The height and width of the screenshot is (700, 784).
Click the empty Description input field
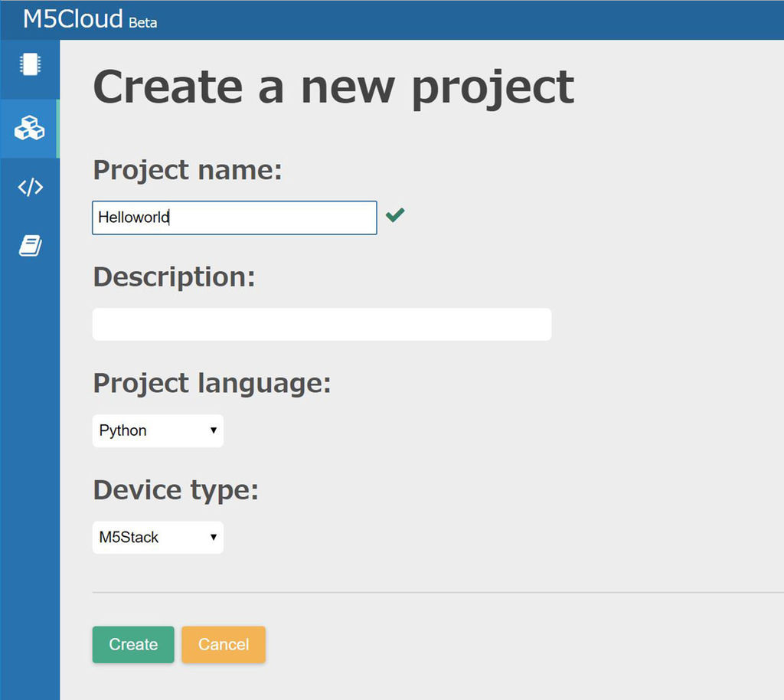point(322,325)
